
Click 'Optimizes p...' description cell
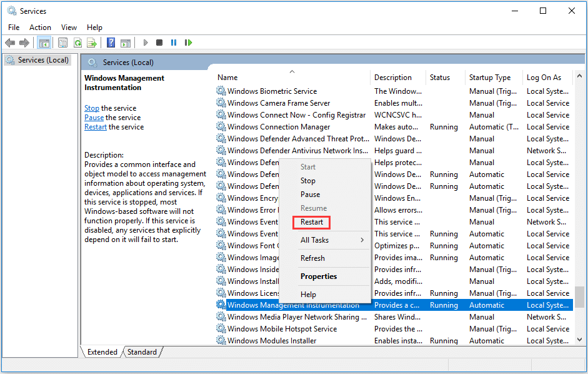[397, 246]
